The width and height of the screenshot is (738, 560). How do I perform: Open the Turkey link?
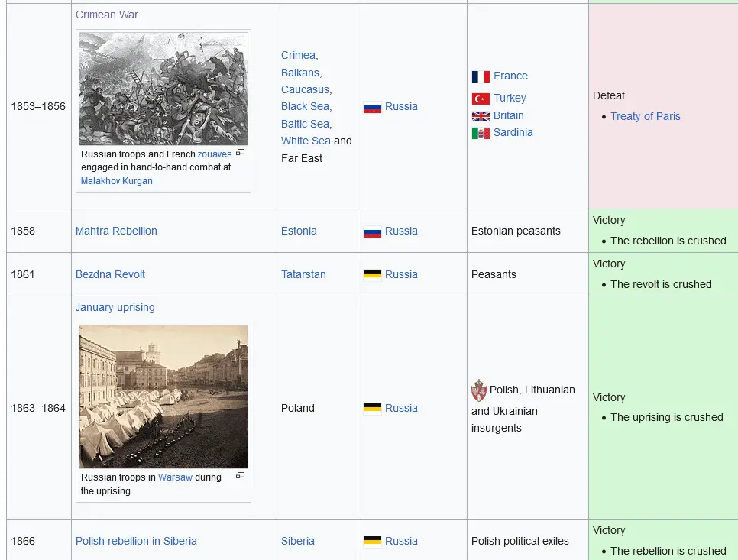pyautogui.click(x=510, y=98)
